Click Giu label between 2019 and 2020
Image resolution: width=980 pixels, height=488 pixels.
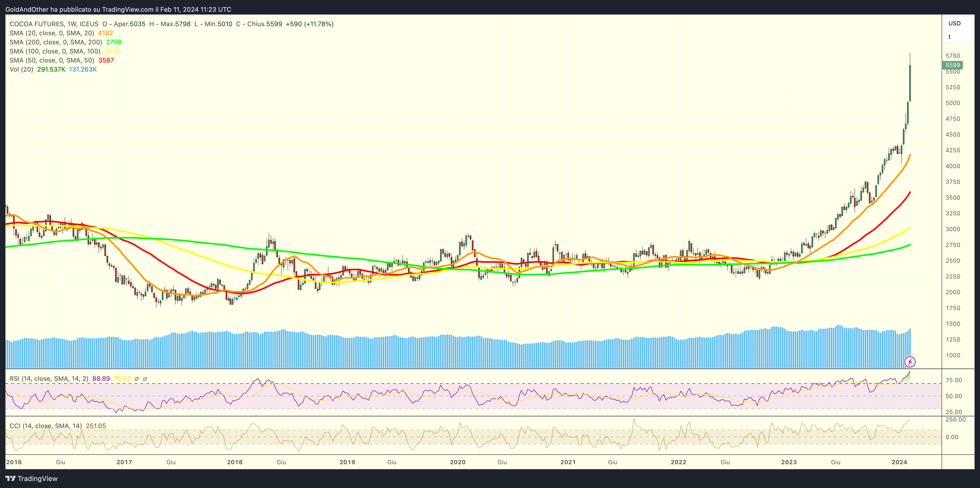coord(392,462)
